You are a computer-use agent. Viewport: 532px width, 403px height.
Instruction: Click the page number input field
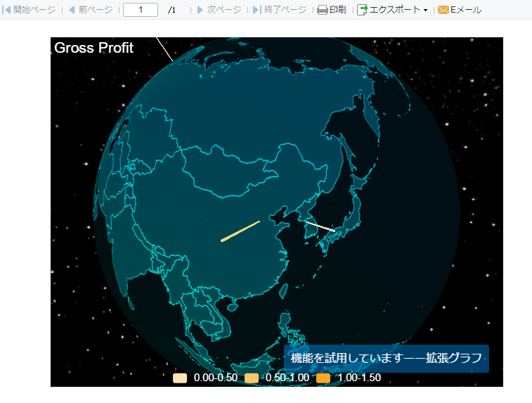pos(141,10)
